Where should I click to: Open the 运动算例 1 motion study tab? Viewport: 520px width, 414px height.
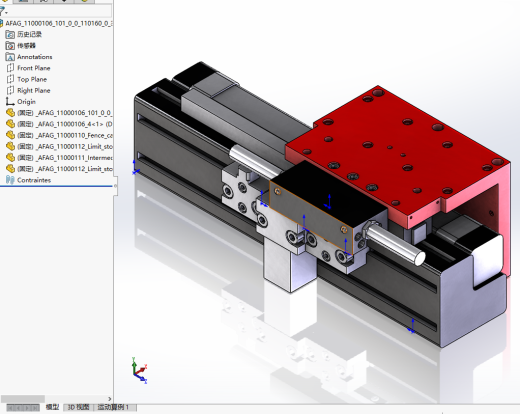click(x=113, y=407)
